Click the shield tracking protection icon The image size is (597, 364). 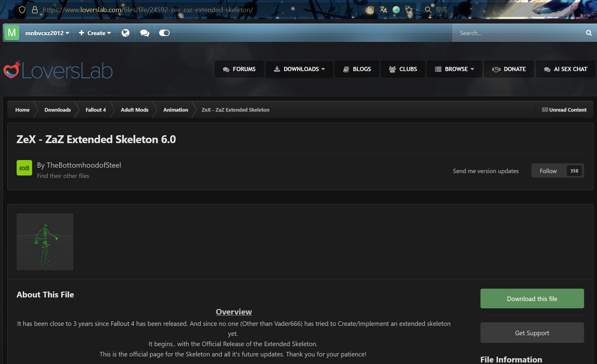tap(22, 10)
